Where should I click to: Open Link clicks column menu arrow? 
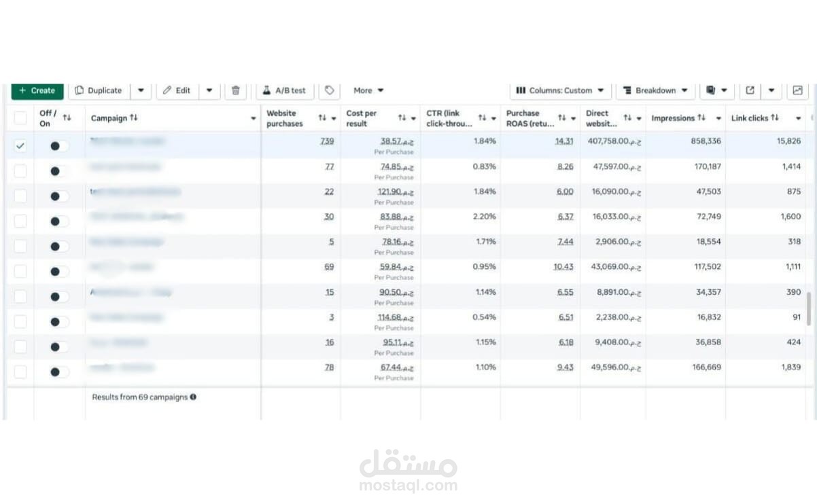[798, 119]
